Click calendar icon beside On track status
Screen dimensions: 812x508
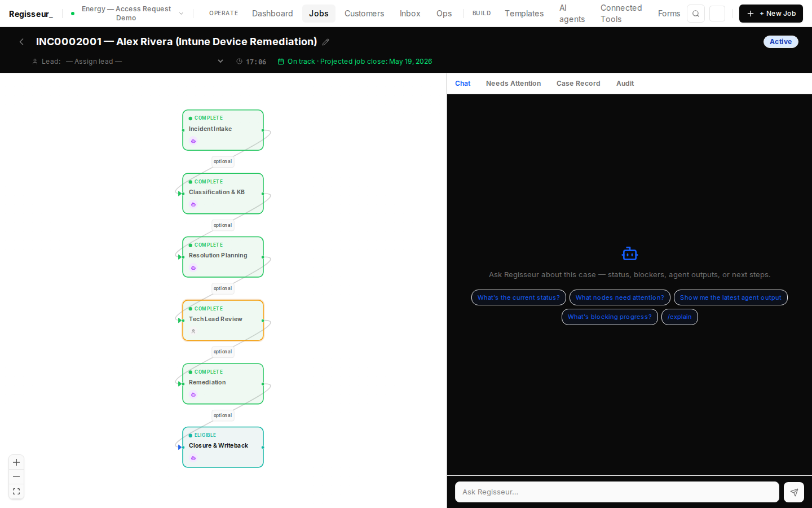pyautogui.click(x=281, y=62)
